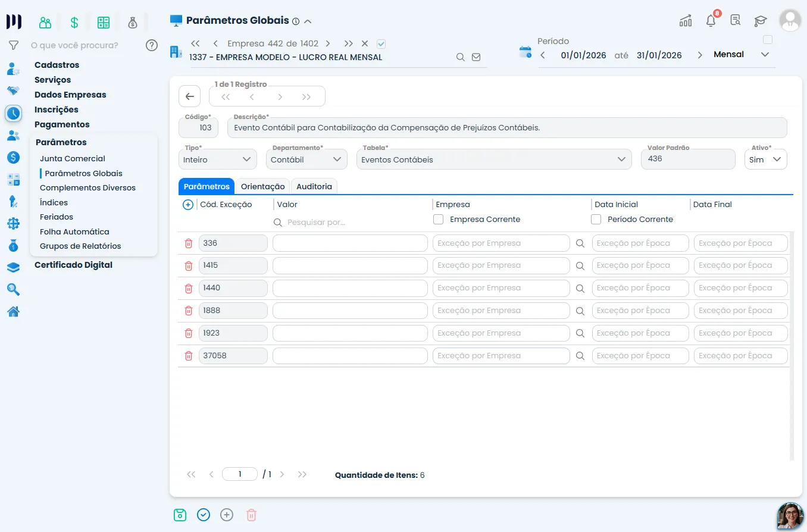Click the Valor field for exception 336
807x532 pixels.
(350, 243)
